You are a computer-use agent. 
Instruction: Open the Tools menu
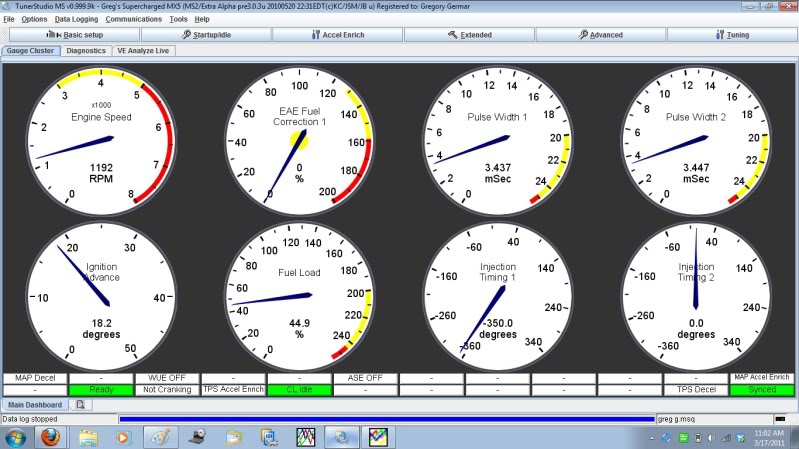click(x=178, y=19)
